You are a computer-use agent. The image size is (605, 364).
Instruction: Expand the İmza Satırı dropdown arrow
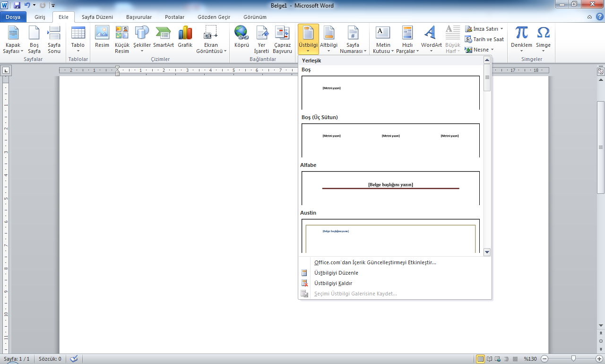[x=501, y=29]
